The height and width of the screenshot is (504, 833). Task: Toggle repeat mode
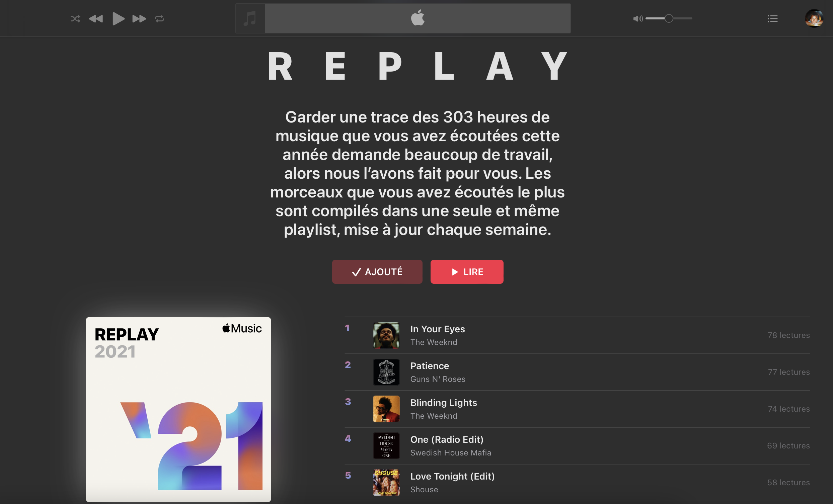pyautogui.click(x=160, y=19)
